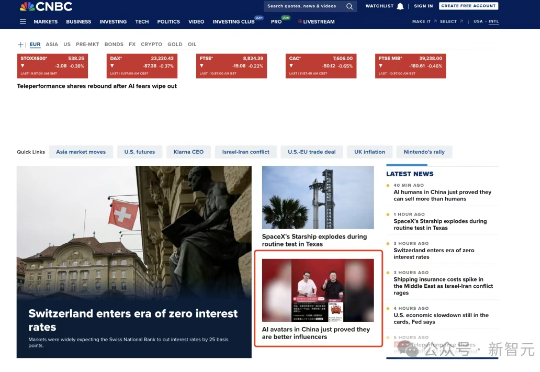Click the SIGN IN link
Viewport: 540px width, 372px height.
coord(423,6)
